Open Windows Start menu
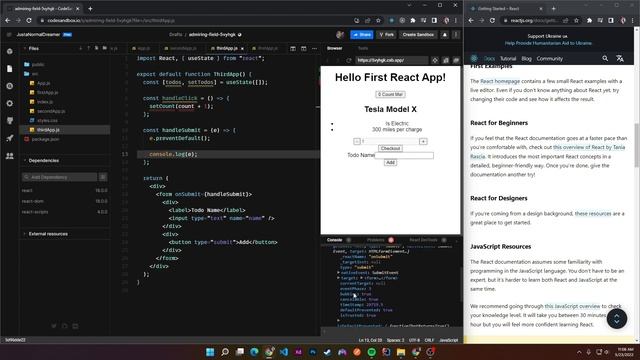Viewport: 640px width, 360px height. [210, 352]
